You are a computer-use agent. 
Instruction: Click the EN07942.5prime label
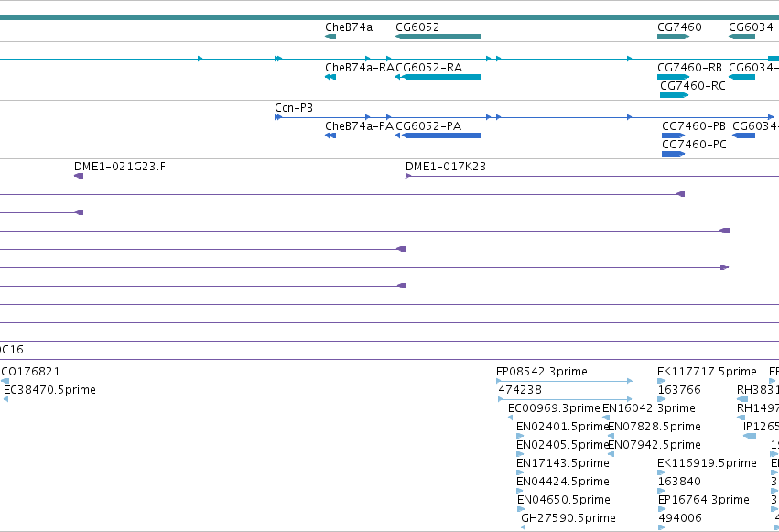click(655, 445)
